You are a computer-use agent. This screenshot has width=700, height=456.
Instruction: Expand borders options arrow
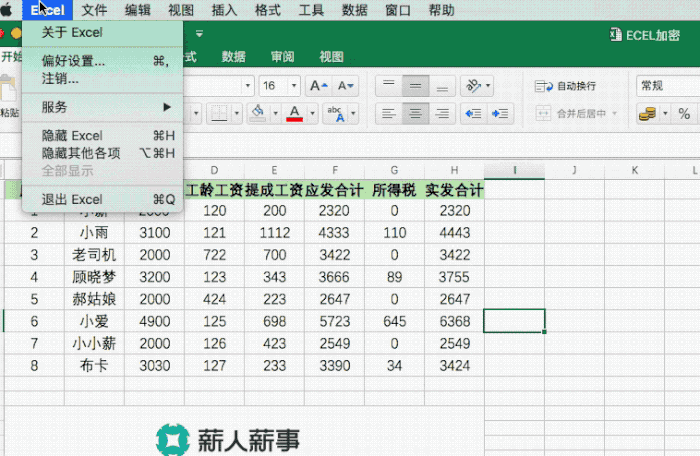pos(237,113)
